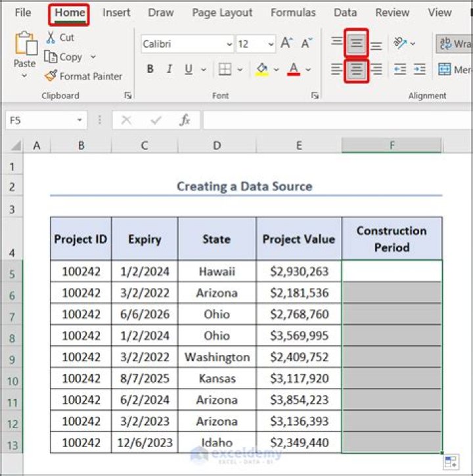Open the Calibri font name dropdown
The image size is (473, 476).
coord(229,45)
